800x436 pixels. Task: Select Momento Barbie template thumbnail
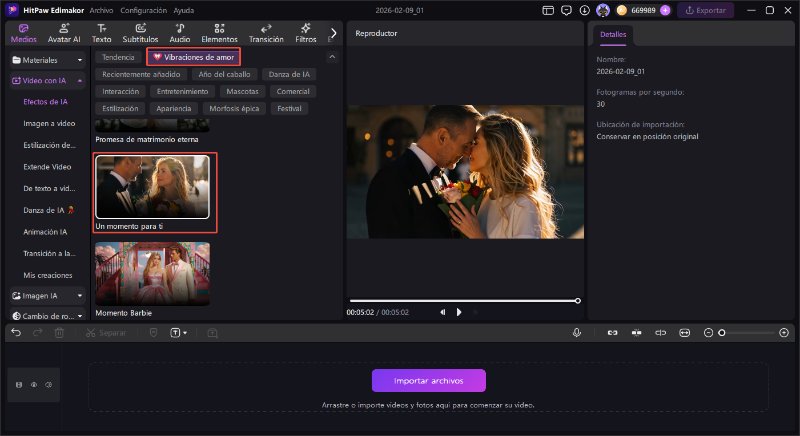[x=152, y=274]
